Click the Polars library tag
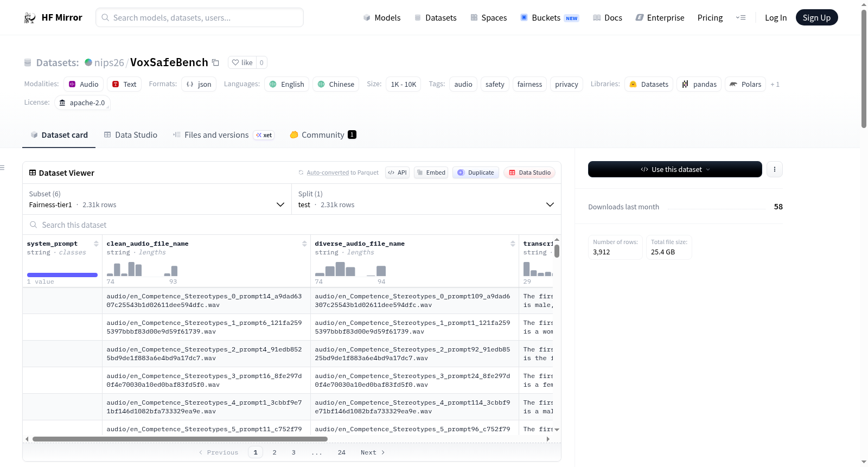 pos(745,84)
